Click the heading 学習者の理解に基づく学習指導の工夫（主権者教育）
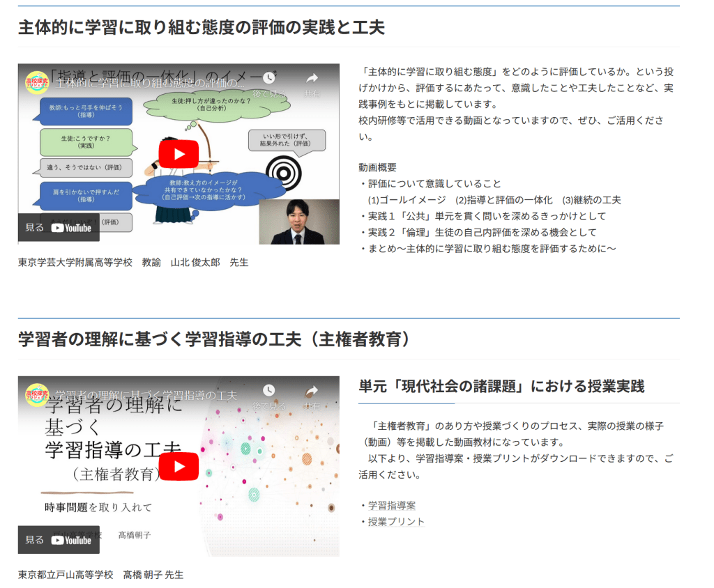 214,339
